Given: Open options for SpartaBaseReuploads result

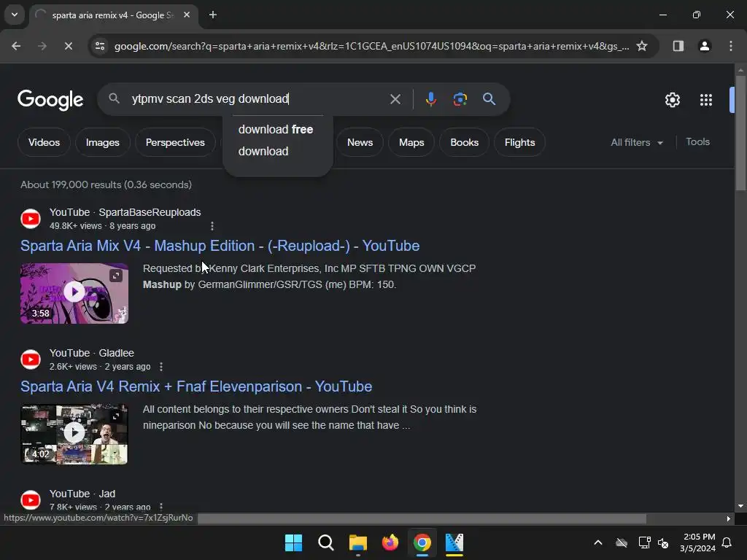Looking at the screenshot, I should [212, 226].
